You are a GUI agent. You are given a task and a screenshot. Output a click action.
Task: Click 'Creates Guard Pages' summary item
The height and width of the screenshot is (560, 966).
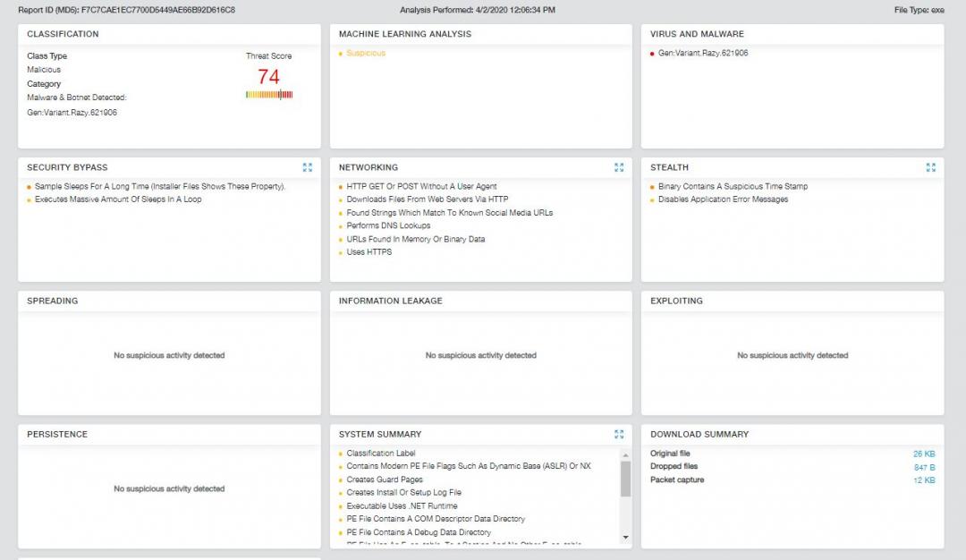(386, 479)
